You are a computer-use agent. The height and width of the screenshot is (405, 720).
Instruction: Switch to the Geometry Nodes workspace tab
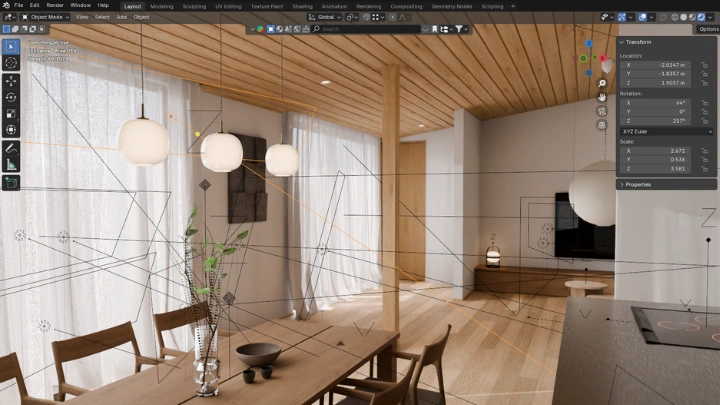[x=452, y=6]
